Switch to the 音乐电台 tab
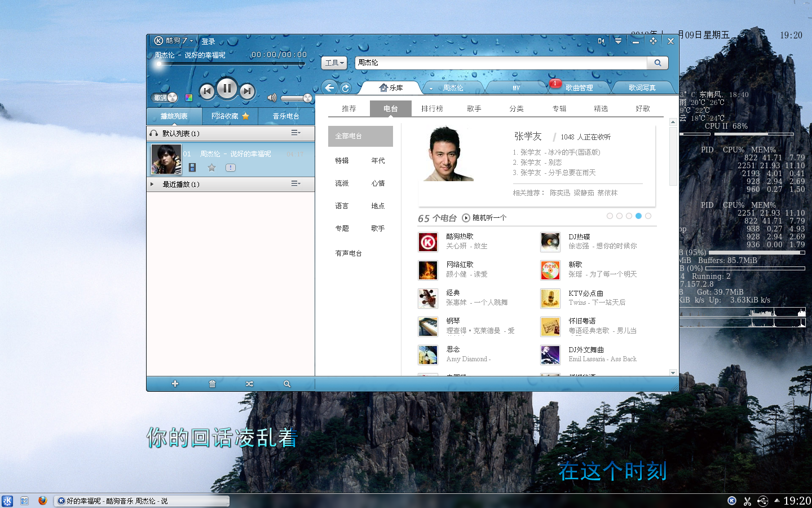812x508 pixels. (x=286, y=116)
